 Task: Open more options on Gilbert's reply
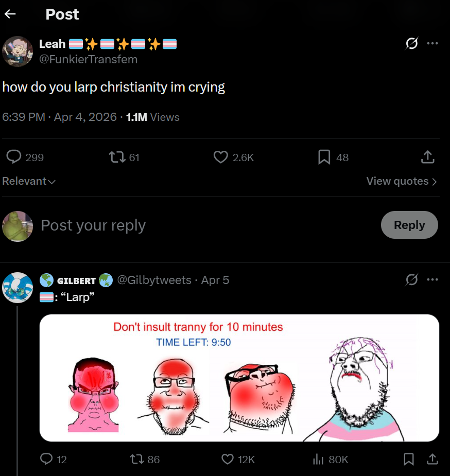coord(432,280)
